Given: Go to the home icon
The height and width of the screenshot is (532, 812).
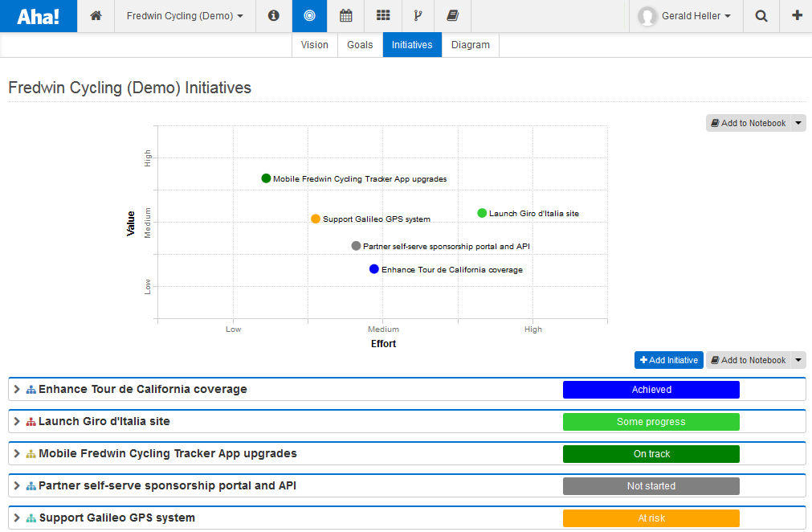Looking at the screenshot, I should (x=96, y=16).
